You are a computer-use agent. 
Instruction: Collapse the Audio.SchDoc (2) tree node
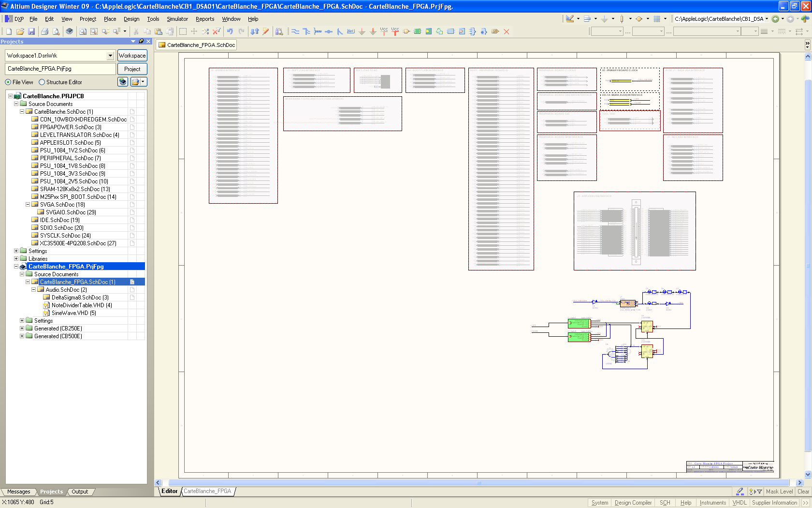[x=33, y=290]
